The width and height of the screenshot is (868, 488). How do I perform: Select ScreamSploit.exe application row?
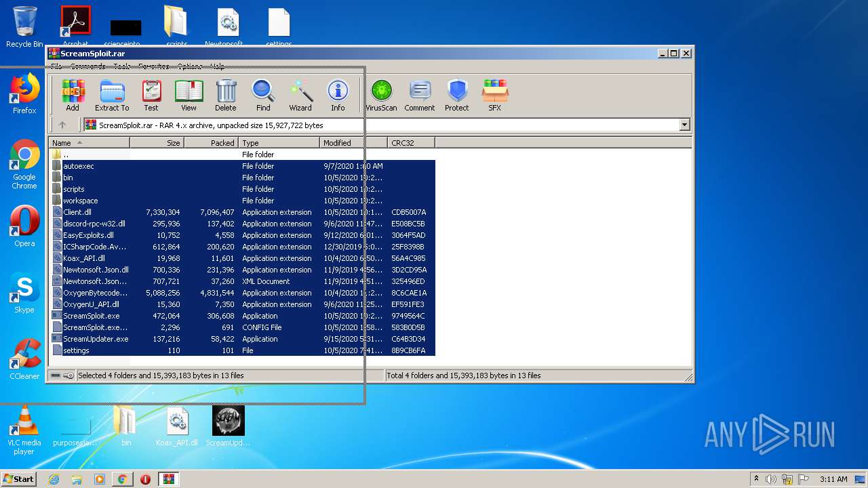point(242,316)
